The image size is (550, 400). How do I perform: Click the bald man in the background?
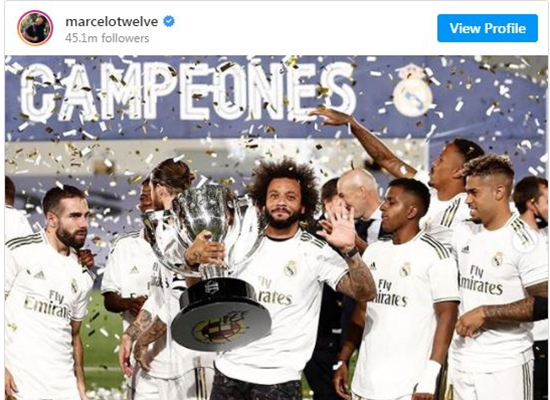(x=360, y=193)
